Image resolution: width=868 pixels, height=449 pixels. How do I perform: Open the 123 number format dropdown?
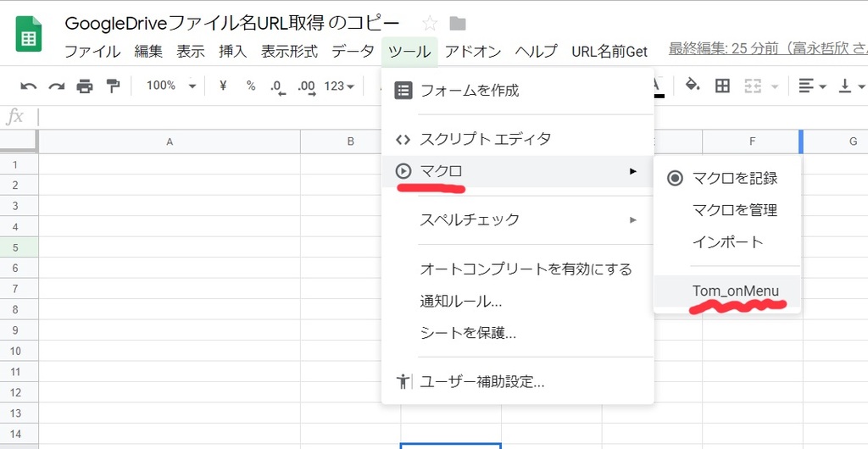pos(339,86)
